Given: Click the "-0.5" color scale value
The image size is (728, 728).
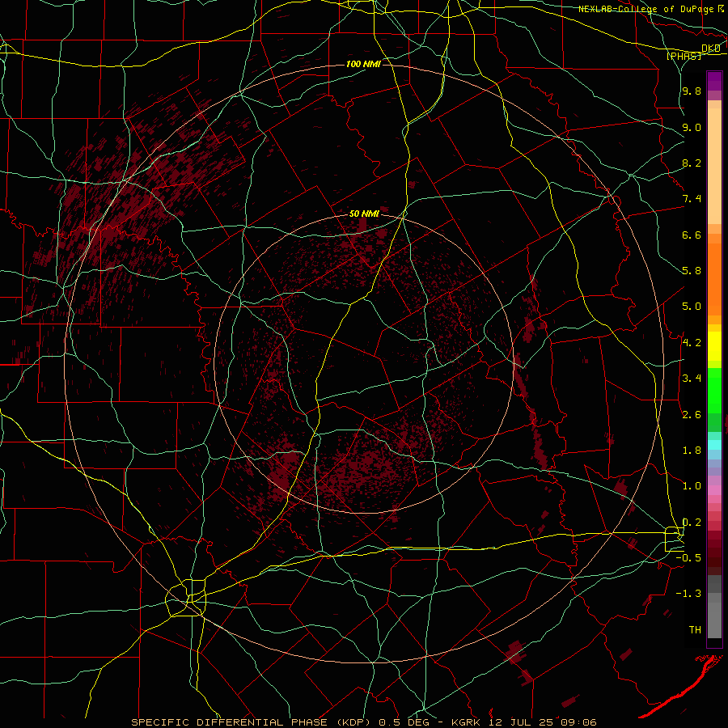Looking at the screenshot, I should (689, 558).
